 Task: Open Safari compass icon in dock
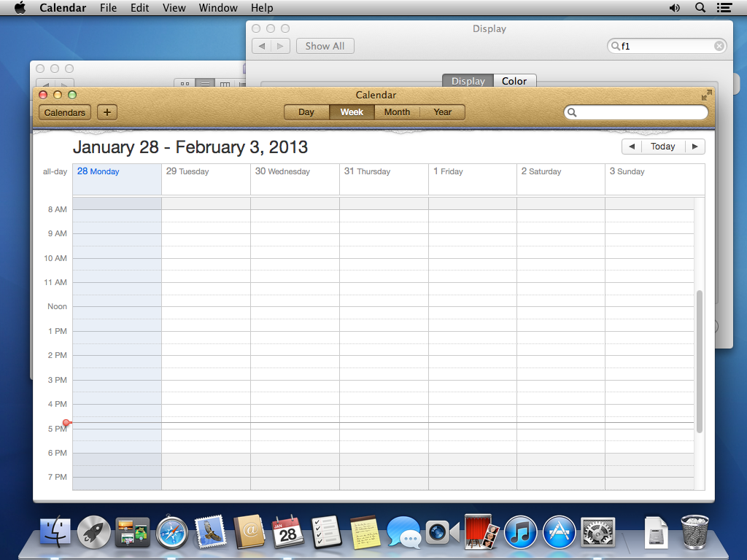click(171, 532)
